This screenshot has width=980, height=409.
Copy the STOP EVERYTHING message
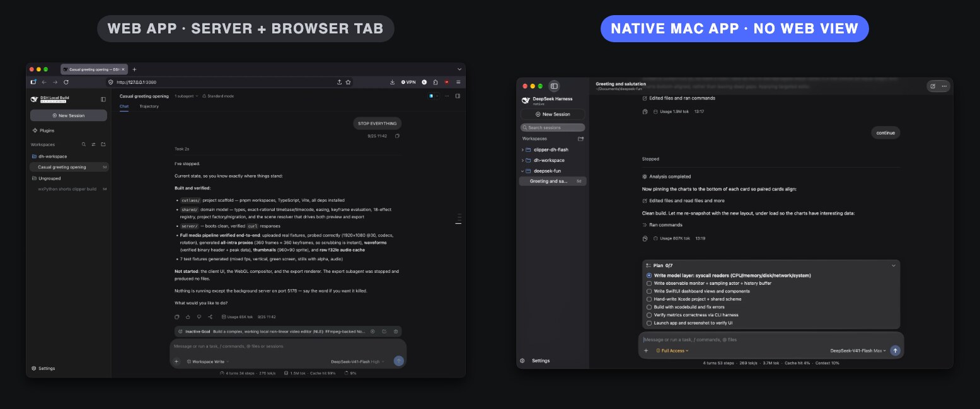click(397, 135)
